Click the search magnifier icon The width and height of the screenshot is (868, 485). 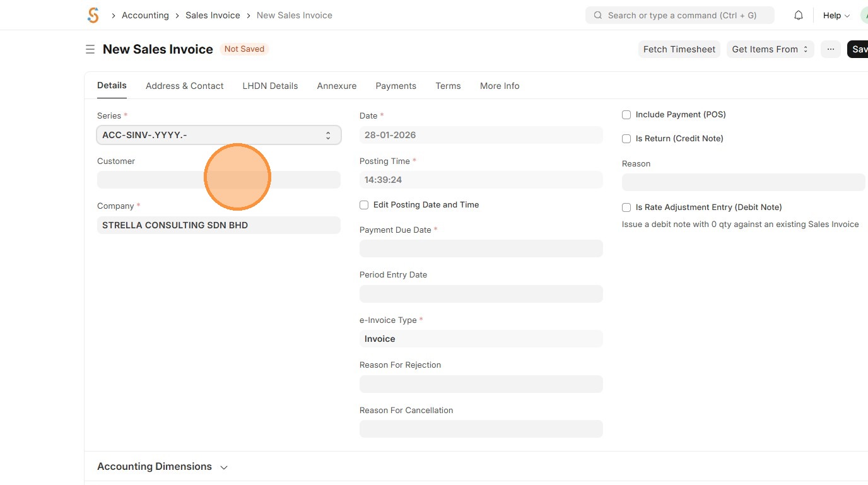(x=597, y=15)
